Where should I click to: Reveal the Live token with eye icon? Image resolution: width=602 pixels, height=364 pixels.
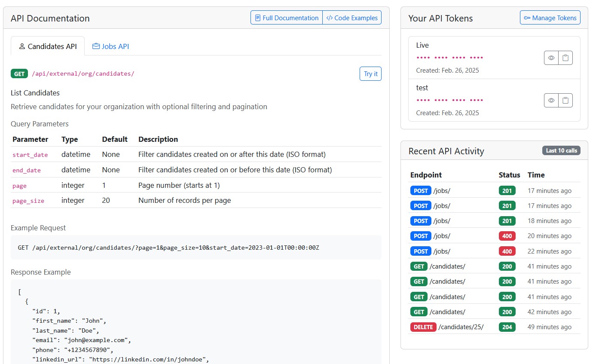click(551, 58)
